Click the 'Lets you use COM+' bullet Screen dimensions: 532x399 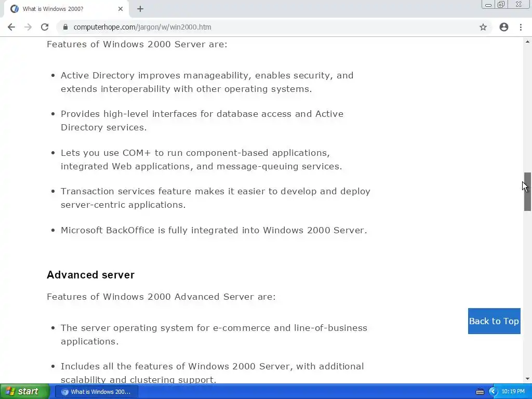(202, 159)
